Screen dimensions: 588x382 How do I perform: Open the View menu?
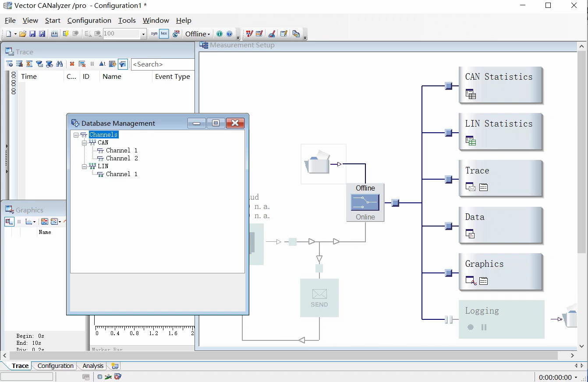pyautogui.click(x=30, y=20)
